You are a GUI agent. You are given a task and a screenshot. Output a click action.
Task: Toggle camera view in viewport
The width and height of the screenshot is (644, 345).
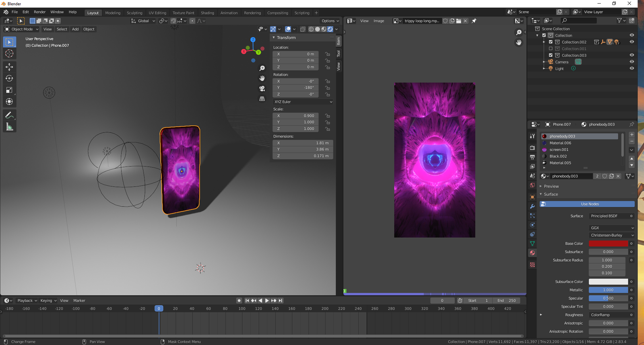262,88
